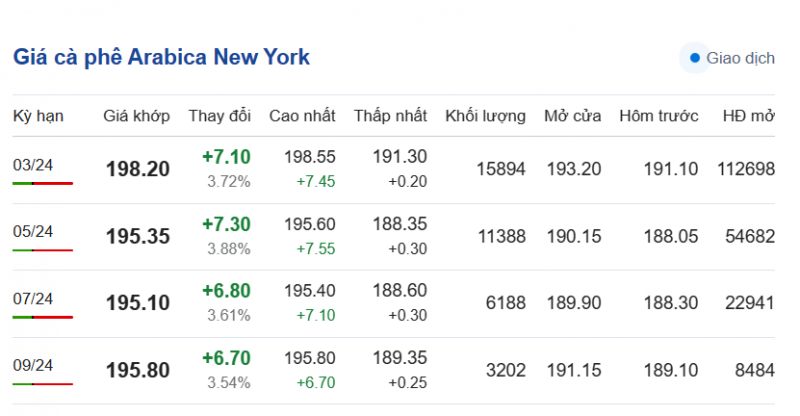Click the price range bar under 07/24
This screenshot has height=416, width=800.
(43, 317)
